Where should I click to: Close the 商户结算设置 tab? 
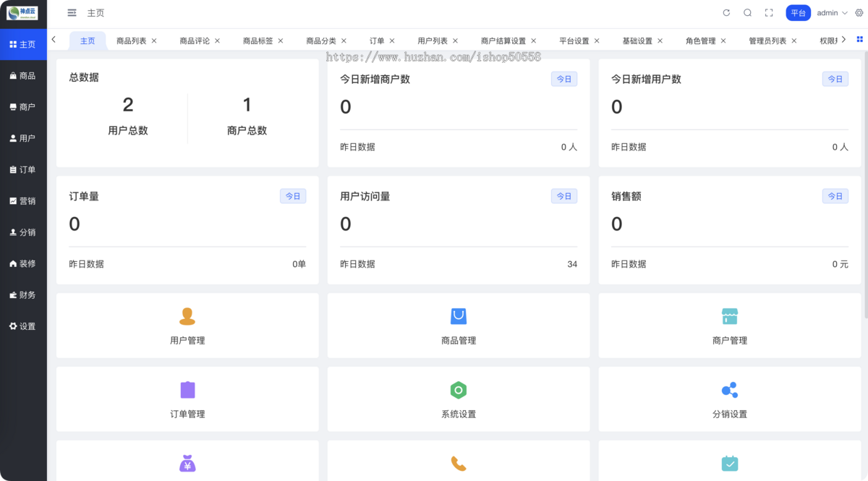tap(533, 41)
